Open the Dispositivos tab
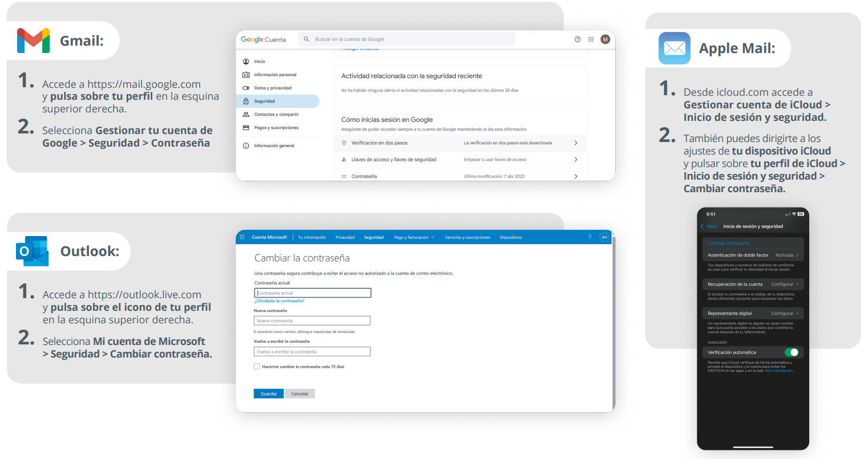Image resolution: width=868 pixels, height=459 pixels. pyautogui.click(x=511, y=237)
